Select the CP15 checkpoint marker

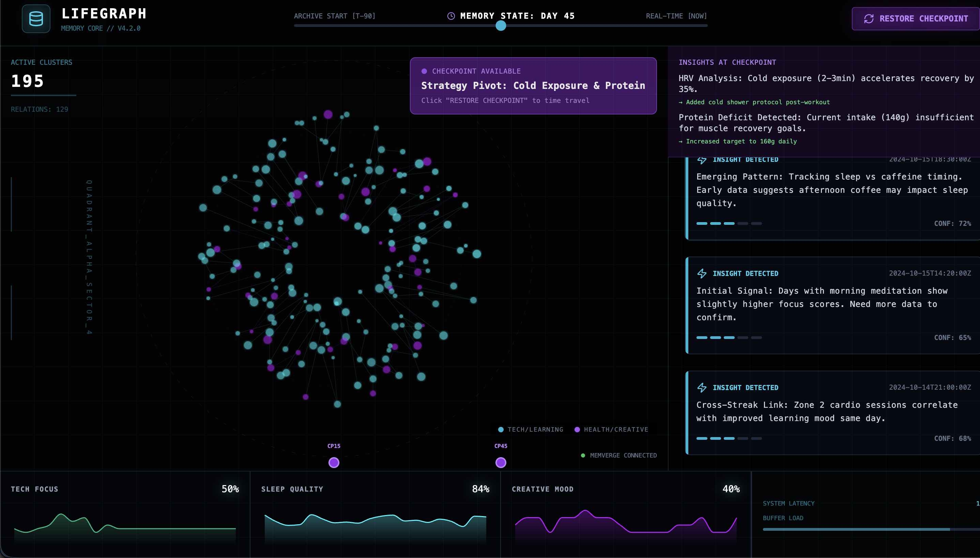[334, 463]
